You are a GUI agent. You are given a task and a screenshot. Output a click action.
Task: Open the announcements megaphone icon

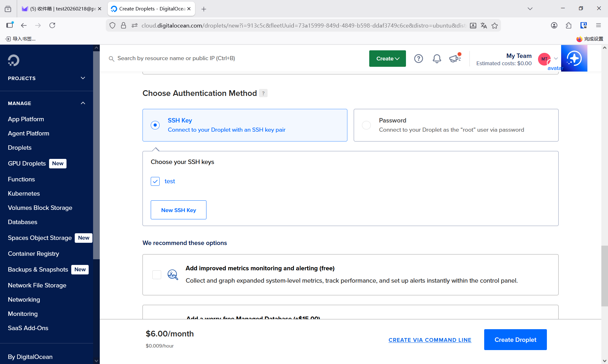[455, 58]
